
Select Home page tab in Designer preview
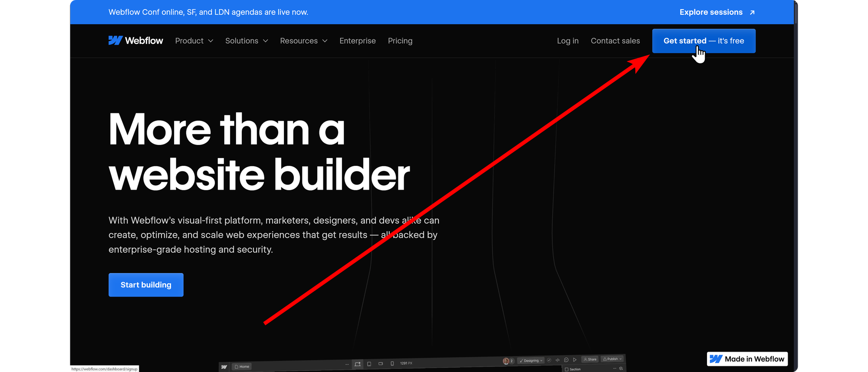(x=242, y=366)
